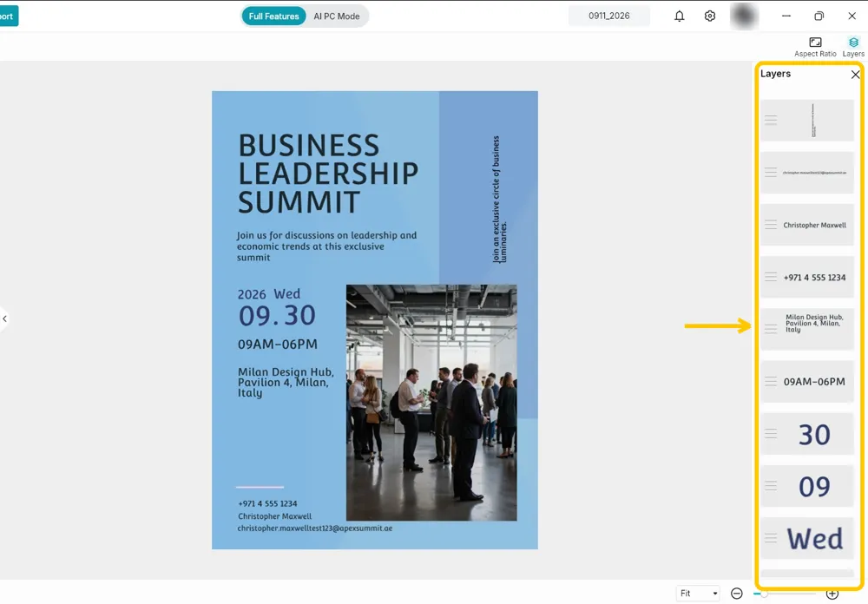Click the email address on the poster
This screenshot has width=868, height=604.
(x=315, y=528)
